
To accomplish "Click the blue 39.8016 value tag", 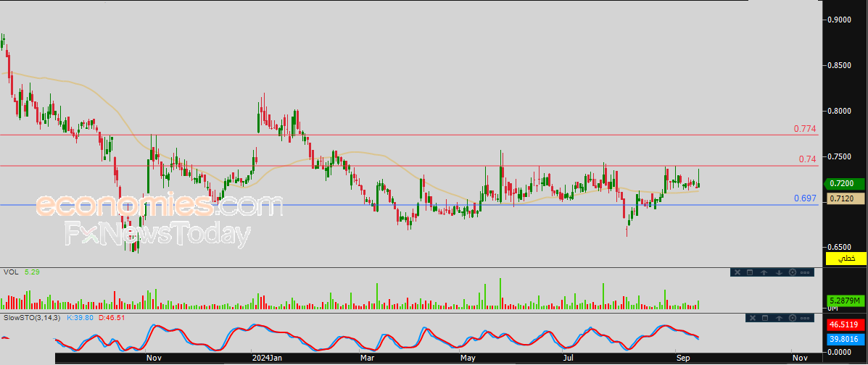I will pos(846,340).
